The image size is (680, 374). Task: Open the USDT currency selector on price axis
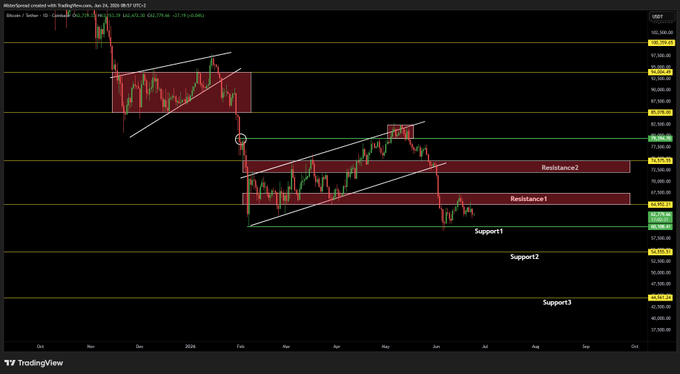point(661,17)
